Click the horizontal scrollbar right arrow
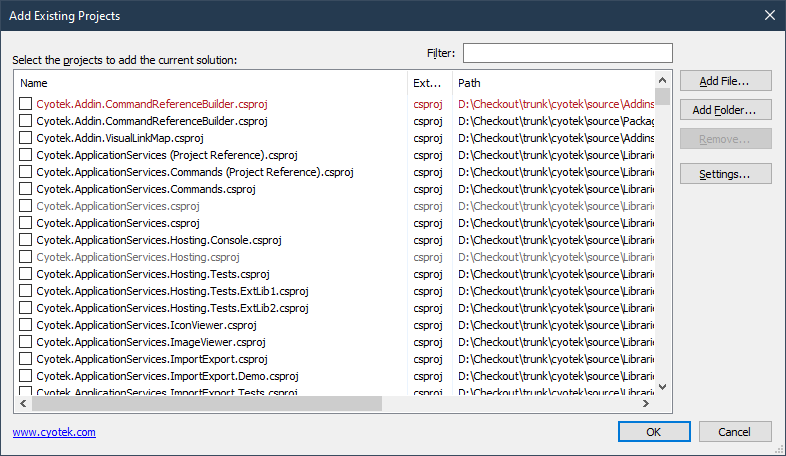The width and height of the screenshot is (786, 456). coord(646,403)
